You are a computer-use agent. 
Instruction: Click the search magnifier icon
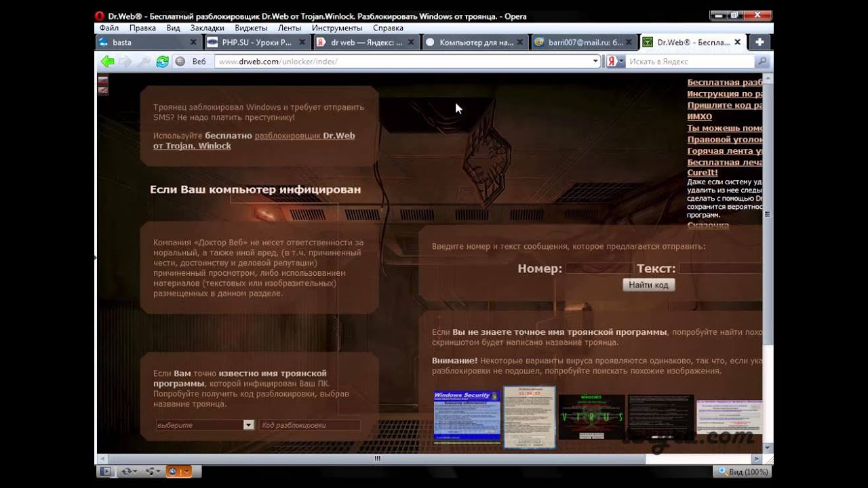coord(762,61)
